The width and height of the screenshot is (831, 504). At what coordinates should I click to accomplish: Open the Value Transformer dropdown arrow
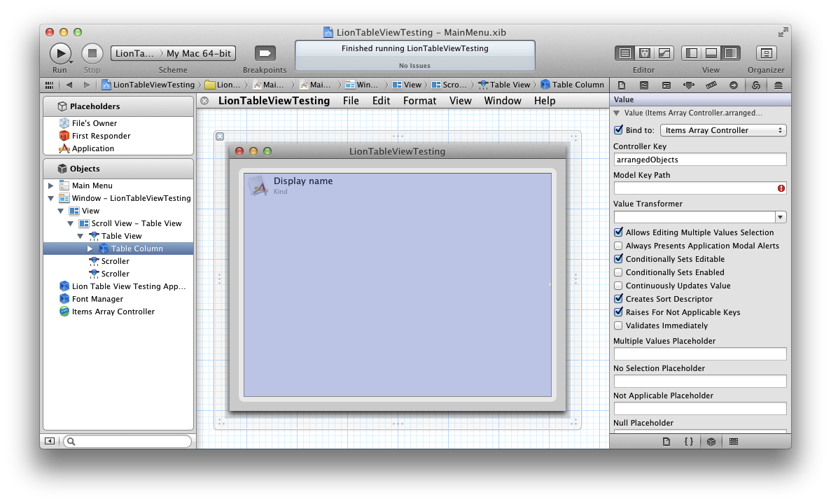pyautogui.click(x=780, y=217)
